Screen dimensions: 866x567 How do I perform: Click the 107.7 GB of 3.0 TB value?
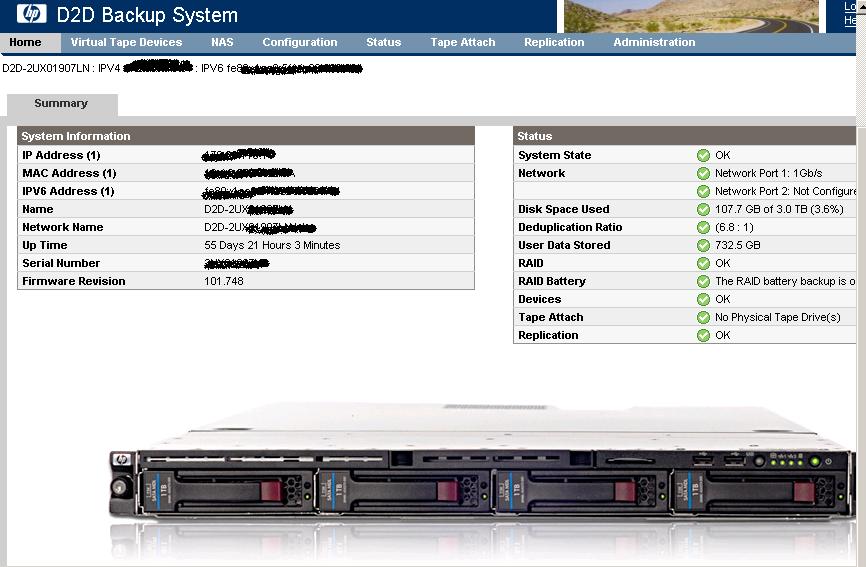(x=779, y=209)
